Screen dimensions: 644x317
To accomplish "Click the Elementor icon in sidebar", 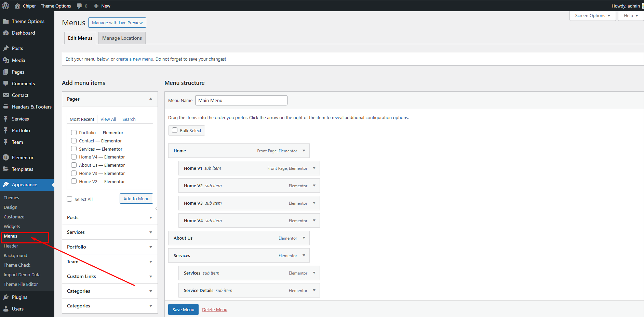I will tap(6, 157).
